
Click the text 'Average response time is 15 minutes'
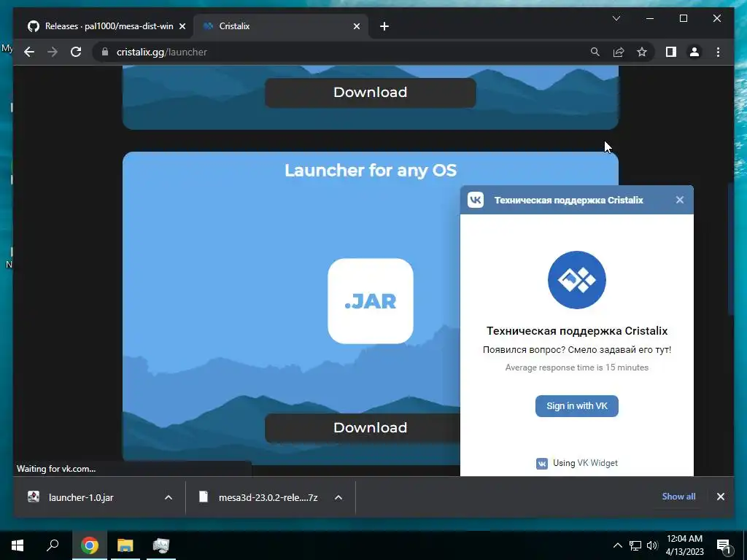(576, 367)
